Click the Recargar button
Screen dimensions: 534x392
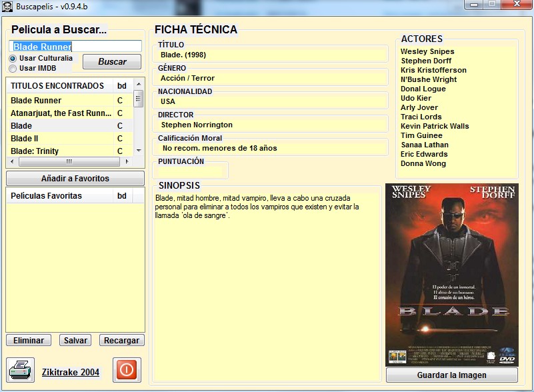click(x=121, y=340)
